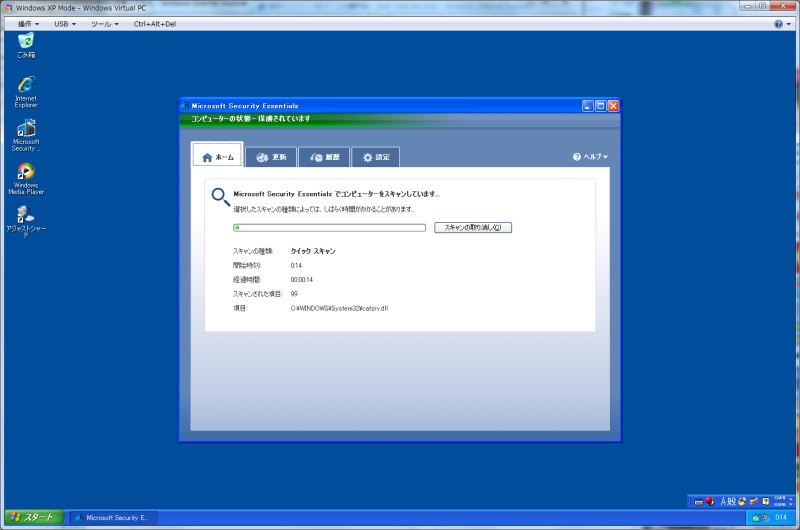Click the magnifying glass scan icon
The width and height of the screenshot is (800, 530).
tap(220, 196)
